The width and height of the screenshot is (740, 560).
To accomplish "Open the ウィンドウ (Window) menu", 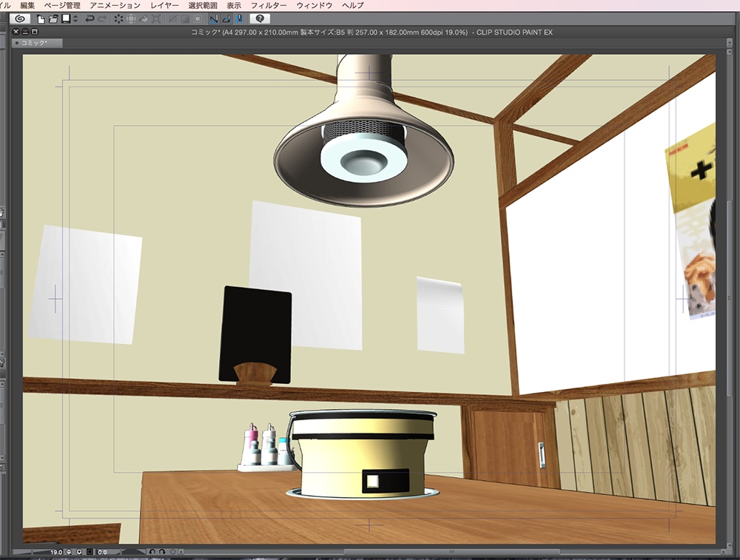I will (x=314, y=5).
